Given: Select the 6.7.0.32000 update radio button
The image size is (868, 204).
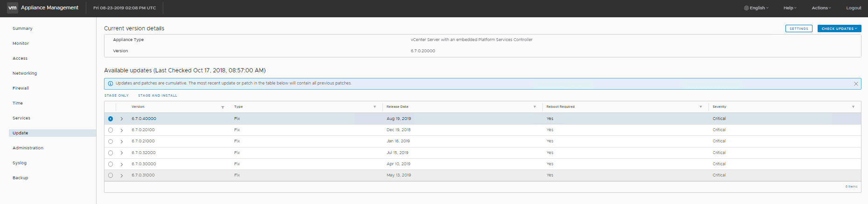Looking at the screenshot, I should tap(111, 153).
